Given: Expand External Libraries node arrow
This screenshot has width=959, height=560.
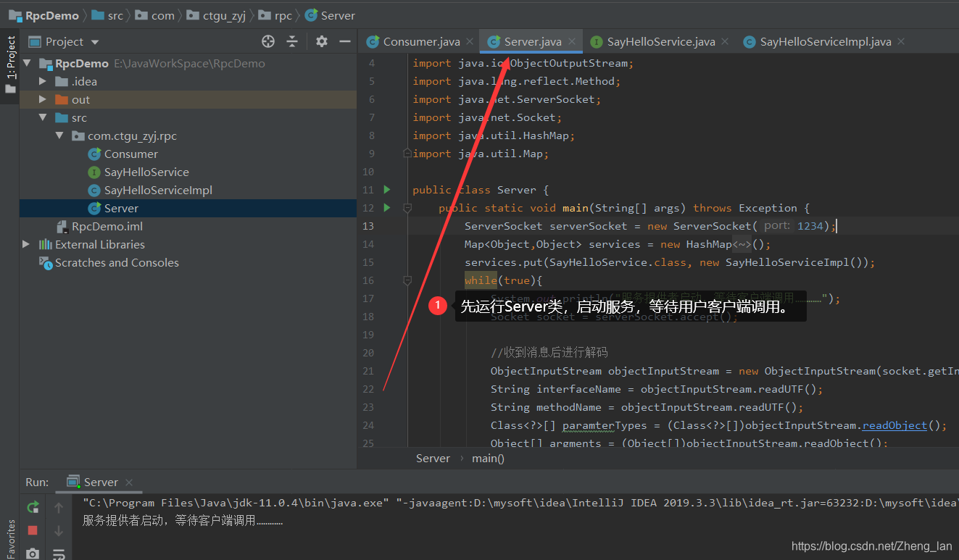Looking at the screenshot, I should [x=27, y=244].
